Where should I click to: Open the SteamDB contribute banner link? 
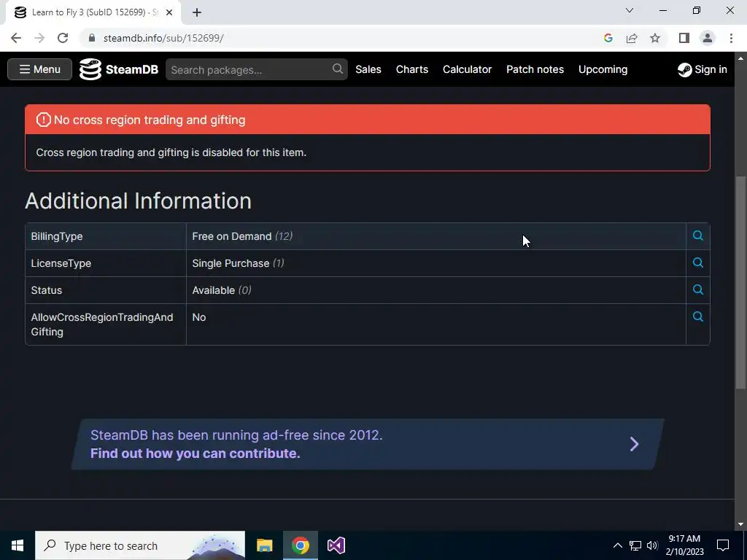coord(368,444)
